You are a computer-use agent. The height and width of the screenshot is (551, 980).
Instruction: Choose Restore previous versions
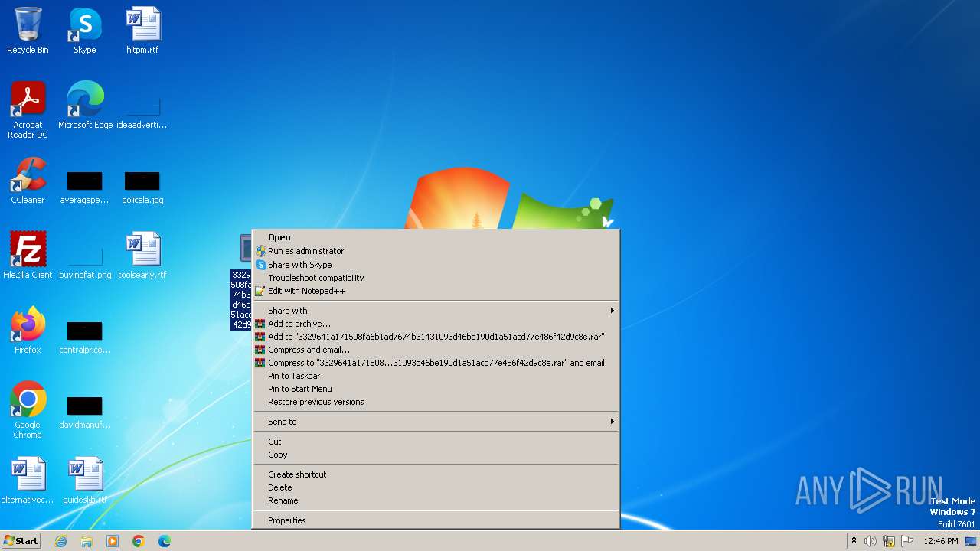(436, 402)
